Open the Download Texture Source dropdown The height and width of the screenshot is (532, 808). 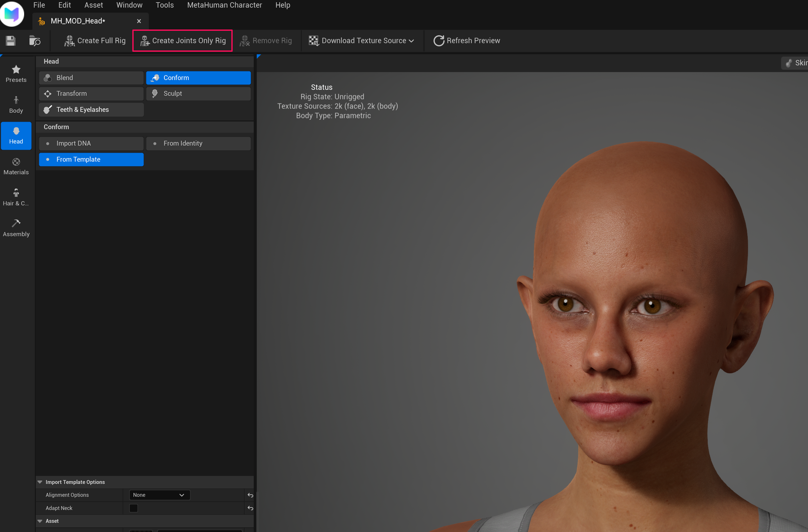click(362, 40)
